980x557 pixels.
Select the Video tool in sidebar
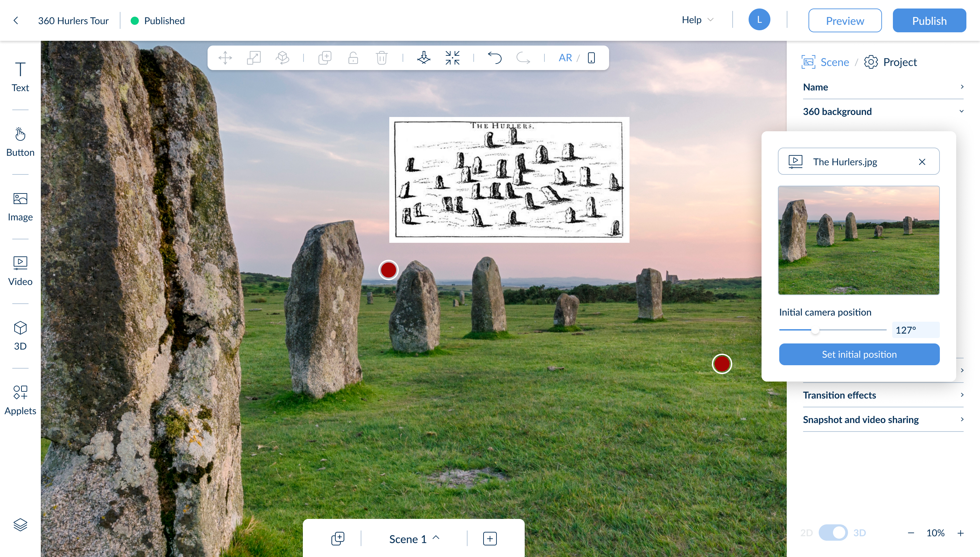[20, 271]
